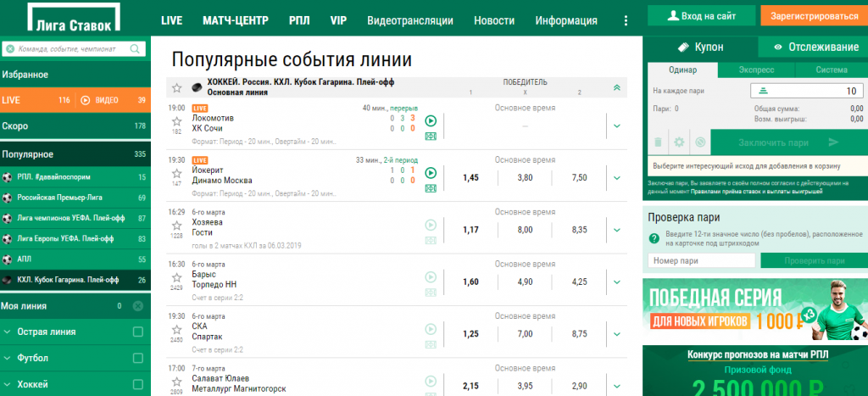Open the Скоро sidebar section
This screenshot has width=868, height=396.
tap(75, 126)
